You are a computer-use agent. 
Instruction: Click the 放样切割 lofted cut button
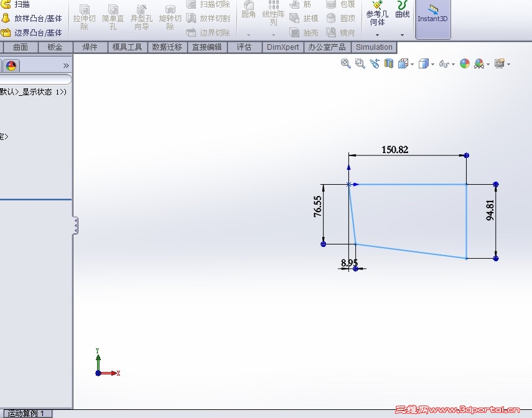208,18
